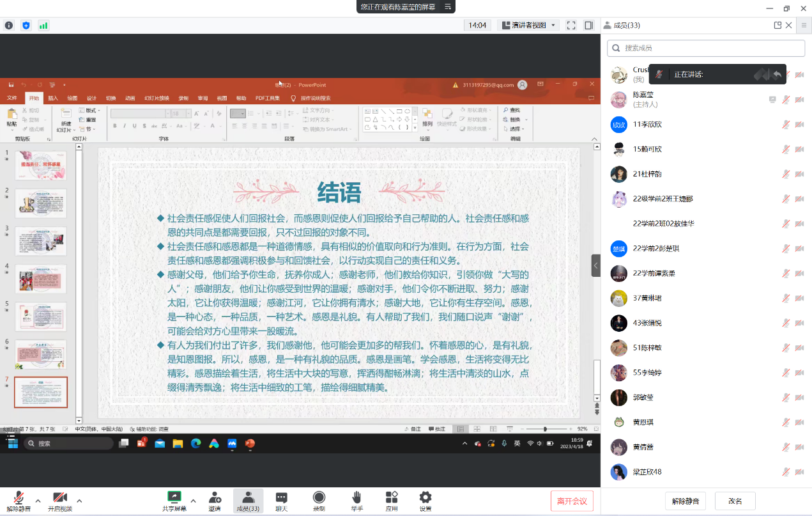Turn on camera with 开启视频

[60, 498]
